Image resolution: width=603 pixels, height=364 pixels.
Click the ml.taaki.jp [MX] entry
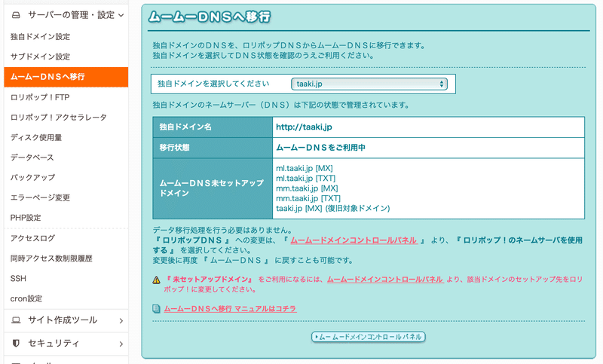point(305,168)
